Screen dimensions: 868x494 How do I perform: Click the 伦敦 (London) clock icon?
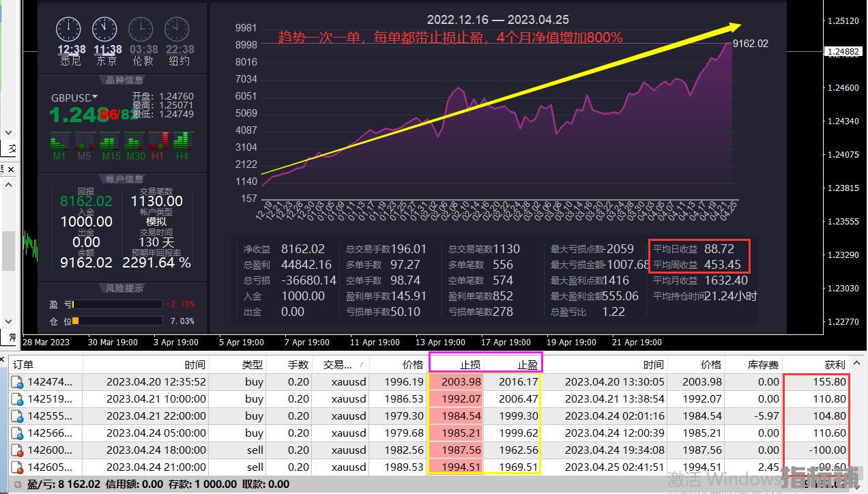click(141, 30)
